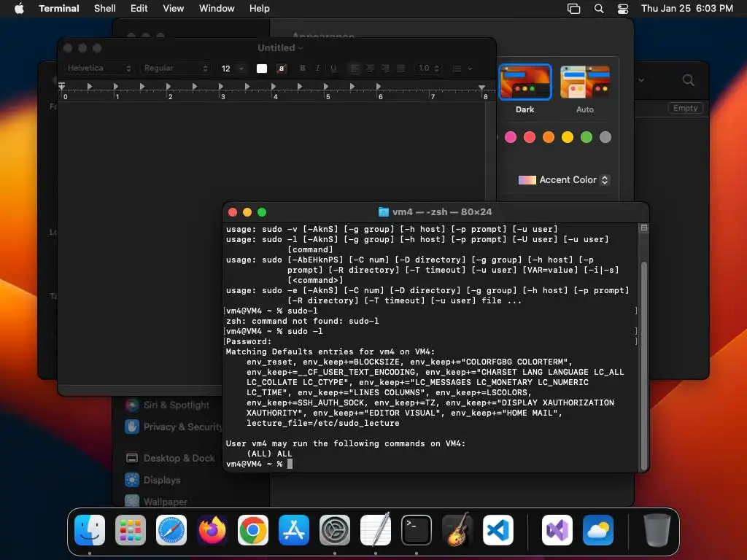Choose the graphite accent color
The image size is (747, 560).
click(605, 137)
